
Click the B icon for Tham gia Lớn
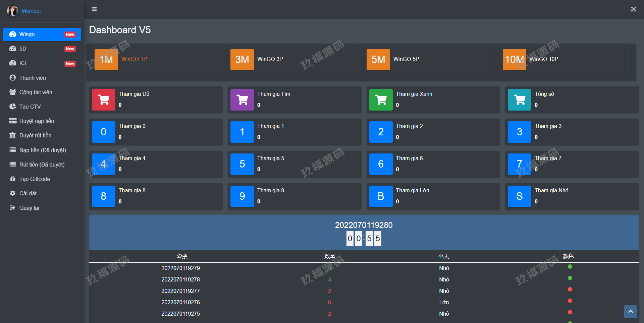click(381, 196)
